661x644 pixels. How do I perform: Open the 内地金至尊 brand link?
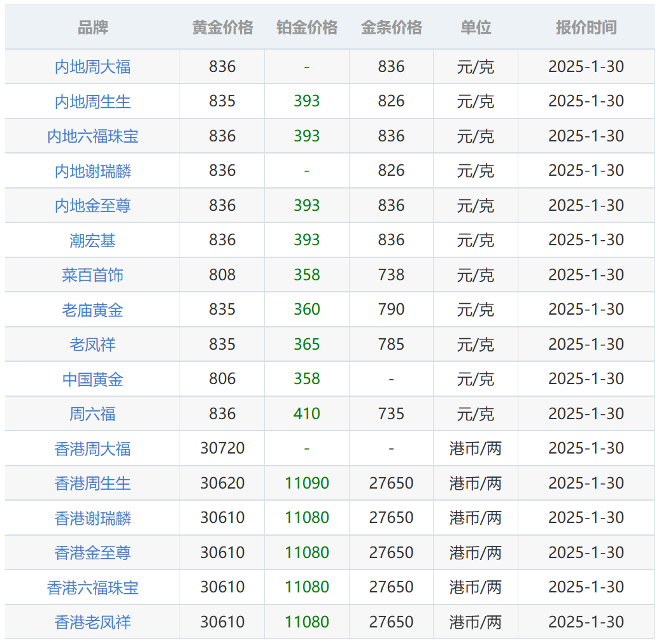coord(93,206)
